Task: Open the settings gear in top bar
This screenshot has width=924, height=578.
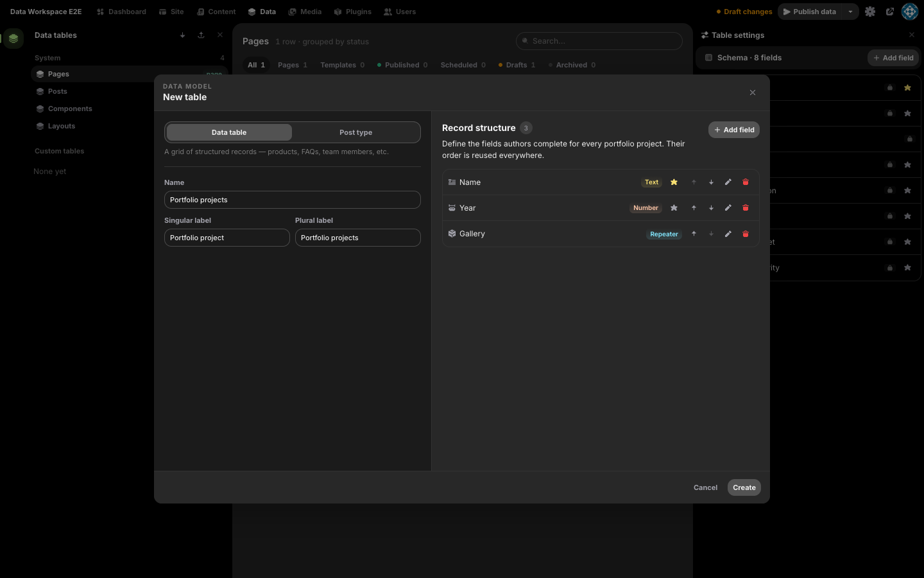Action: [870, 12]
